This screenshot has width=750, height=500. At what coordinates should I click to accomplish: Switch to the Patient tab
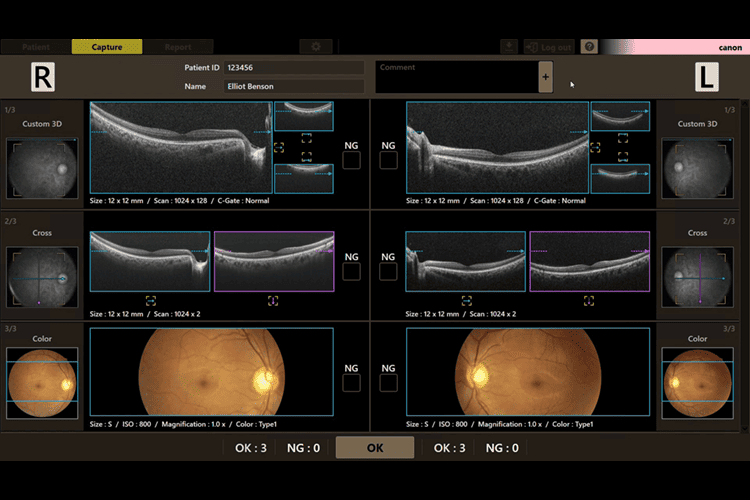point(36,47)
